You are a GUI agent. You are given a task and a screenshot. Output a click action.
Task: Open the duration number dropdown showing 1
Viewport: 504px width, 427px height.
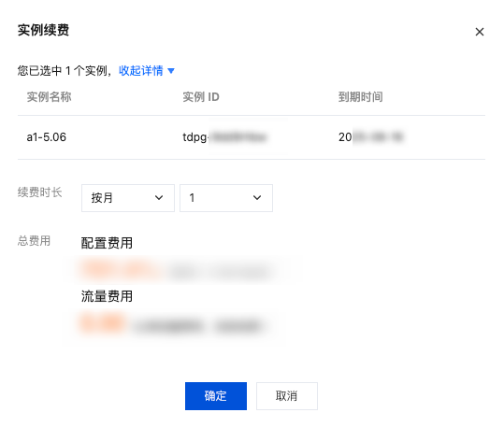[x=226, y=198]
